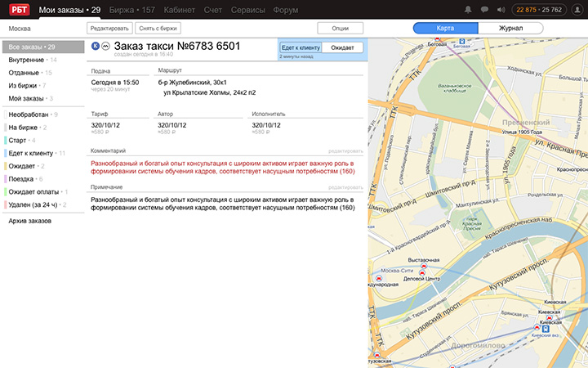Filter by Необработан status
Viewport: 588px width, 368px height.
33,114
